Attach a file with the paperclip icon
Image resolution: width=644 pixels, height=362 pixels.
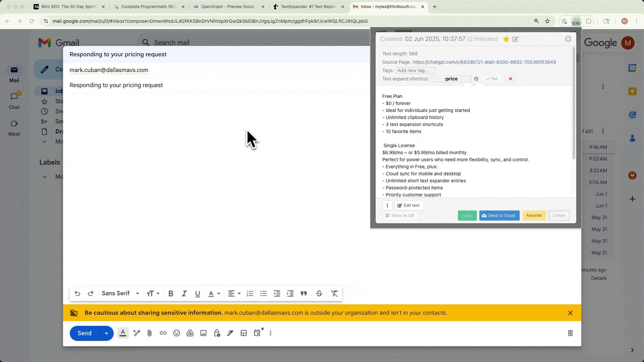point(150,333)
